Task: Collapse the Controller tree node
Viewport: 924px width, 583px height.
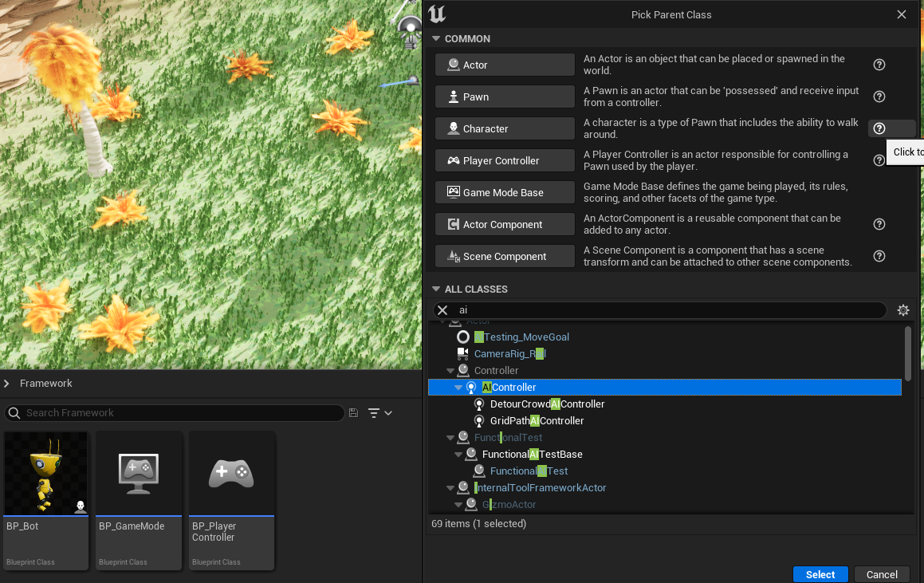Action: coord(450,371)
